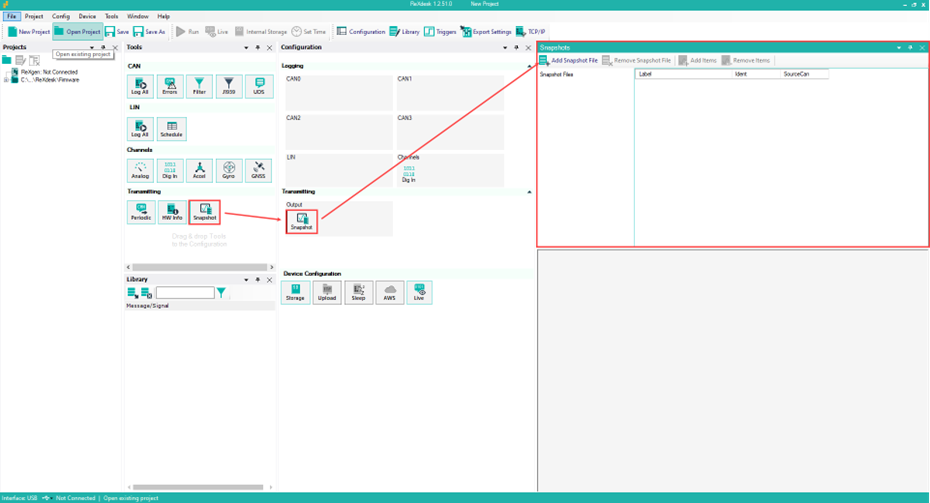This screenshot has height=503, width=930.
Task: Select the CAN Log All tool
Action: point(141,87)
